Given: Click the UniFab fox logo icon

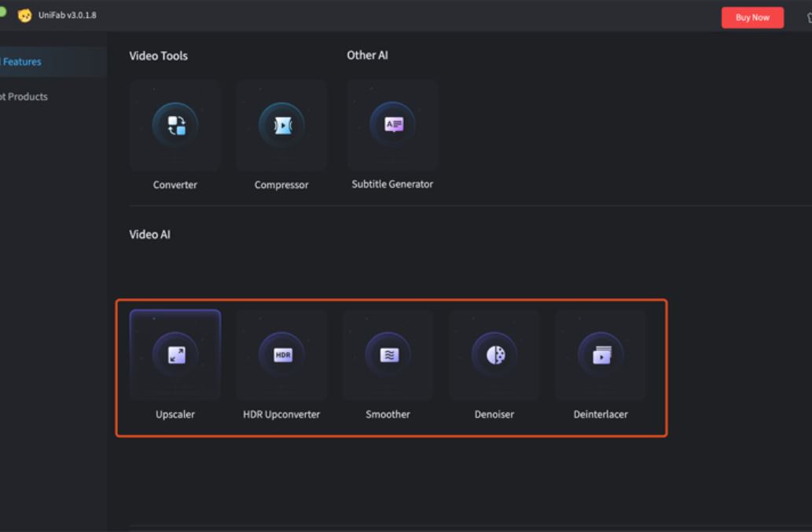Looking at the screenshot, I should [x=24, y=16].
